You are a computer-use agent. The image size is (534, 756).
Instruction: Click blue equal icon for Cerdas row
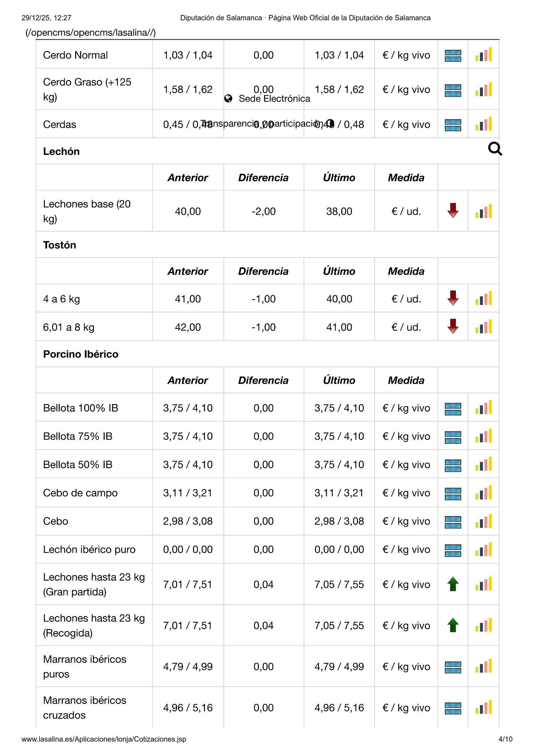tap(453, 125)
